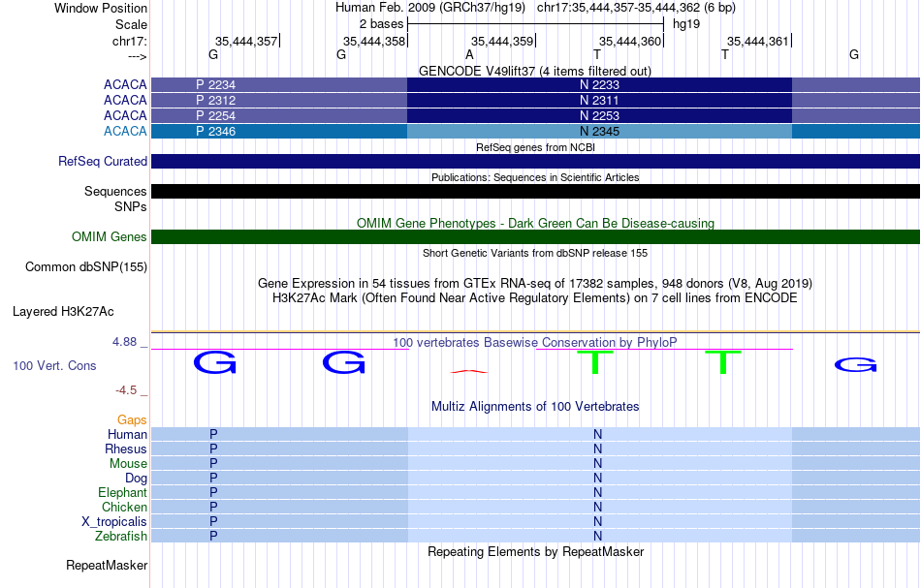Click Short Genetic Variants from dbSNP title
The width and height of the screenshot is (921, 588).
pyautogui.click(x=535, y=253)
